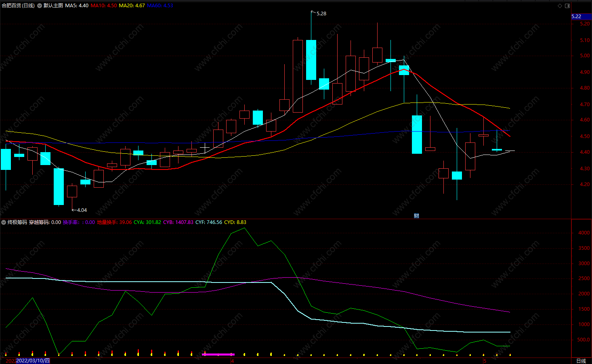Click the 2500 level on sub-chart axis

pyautogui.click(x=584, y=279)
